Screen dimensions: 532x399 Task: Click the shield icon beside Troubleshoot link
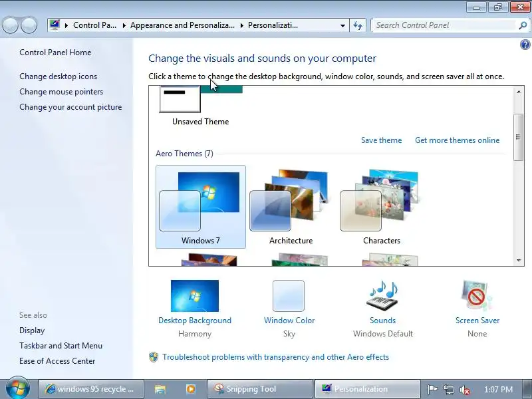tap(154, 357)
